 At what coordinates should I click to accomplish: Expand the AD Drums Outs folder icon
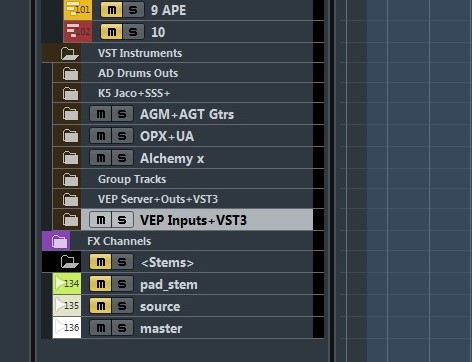pyautogui.click(x=71, y=74)
